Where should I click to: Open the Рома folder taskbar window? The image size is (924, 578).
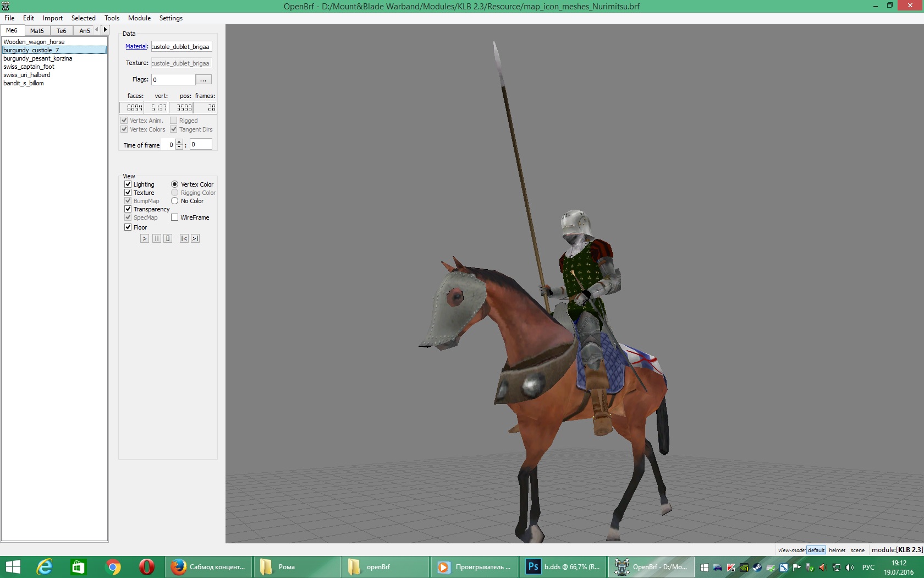(x=298, y=567)
